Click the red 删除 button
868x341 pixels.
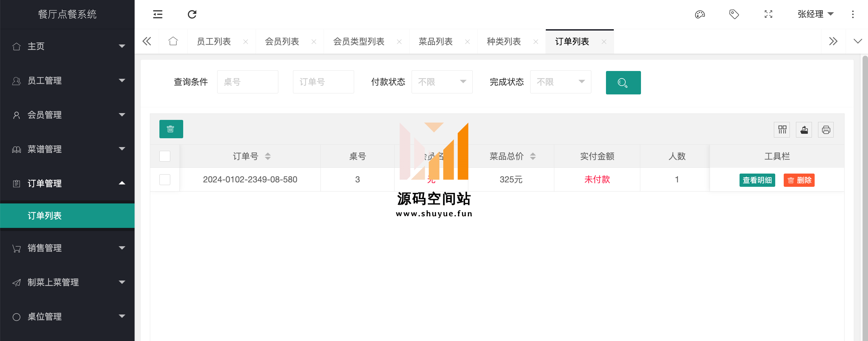(799, 180)
